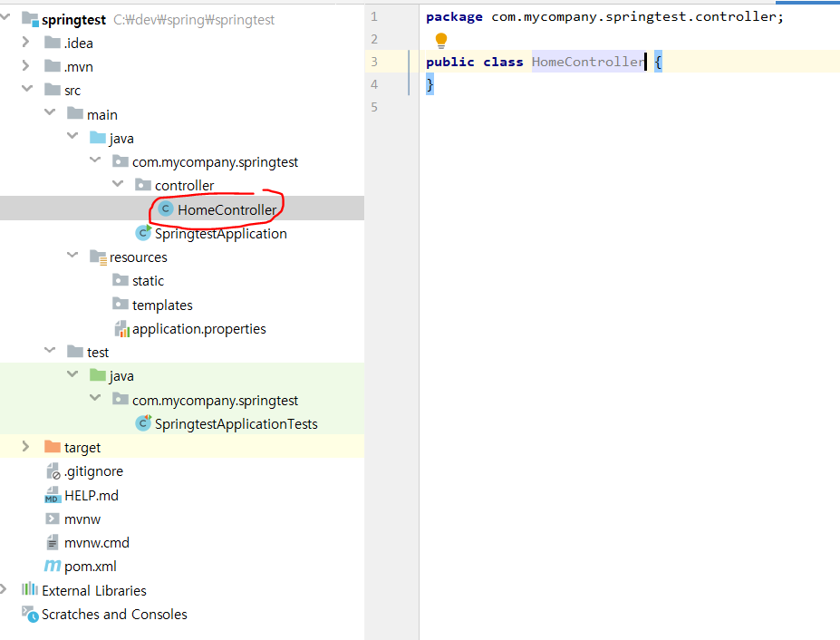Click the closing brace on line 4
Viewport: 840px width, 640px height.
tap(430, 84)
